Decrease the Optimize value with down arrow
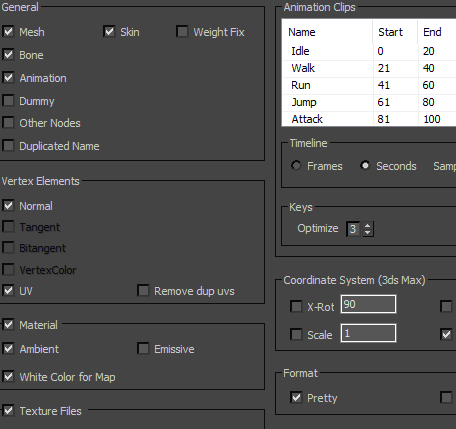 tap(367, 233)
